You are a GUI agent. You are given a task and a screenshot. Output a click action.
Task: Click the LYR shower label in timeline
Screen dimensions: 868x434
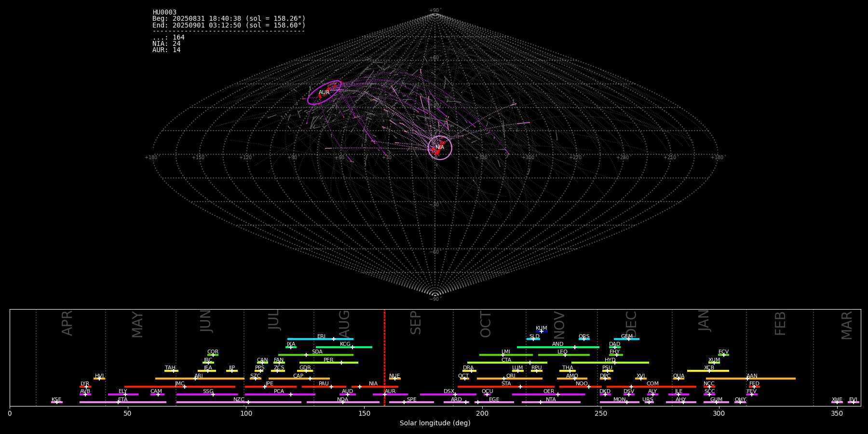click(x=85, y=384)
